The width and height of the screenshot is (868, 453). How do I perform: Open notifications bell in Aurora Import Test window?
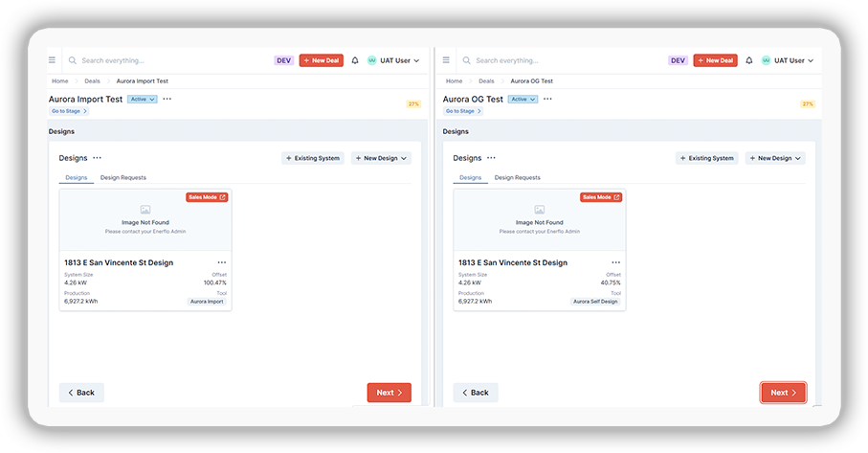355,60
